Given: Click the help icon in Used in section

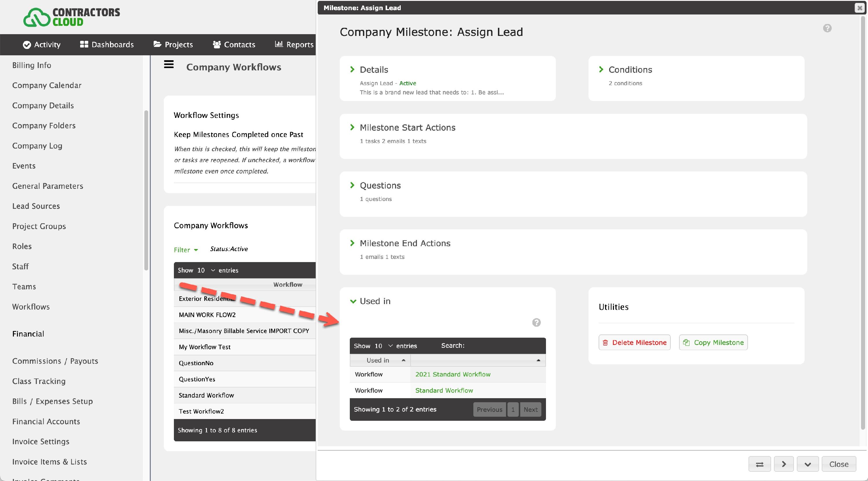Looking at the screenshot, I should (536, 323).
